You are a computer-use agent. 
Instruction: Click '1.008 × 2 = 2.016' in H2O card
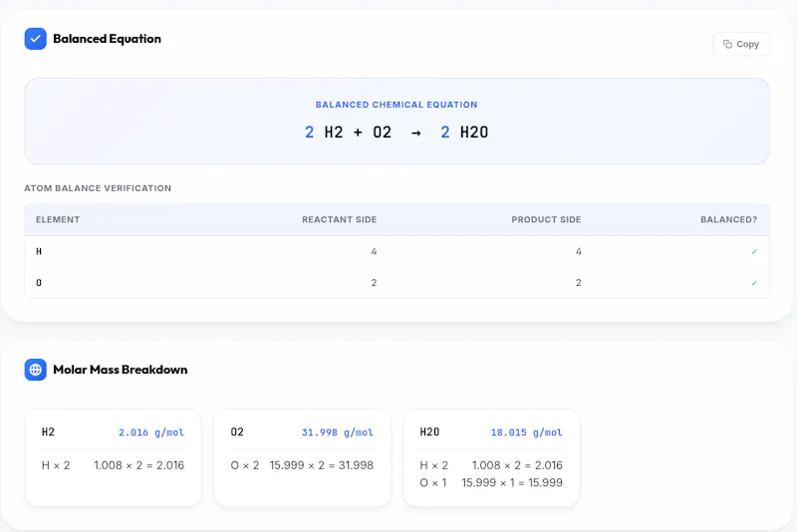pyautogui.click(x=517, y=465)
